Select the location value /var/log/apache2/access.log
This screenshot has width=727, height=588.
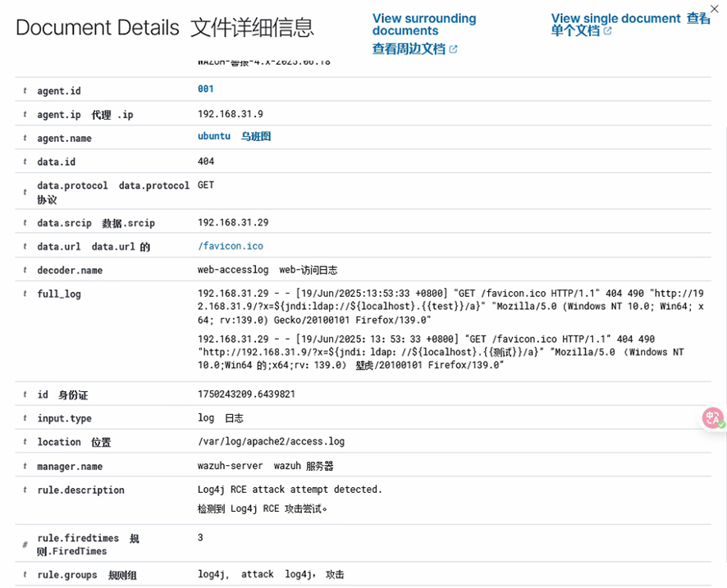tap(272, 441)
